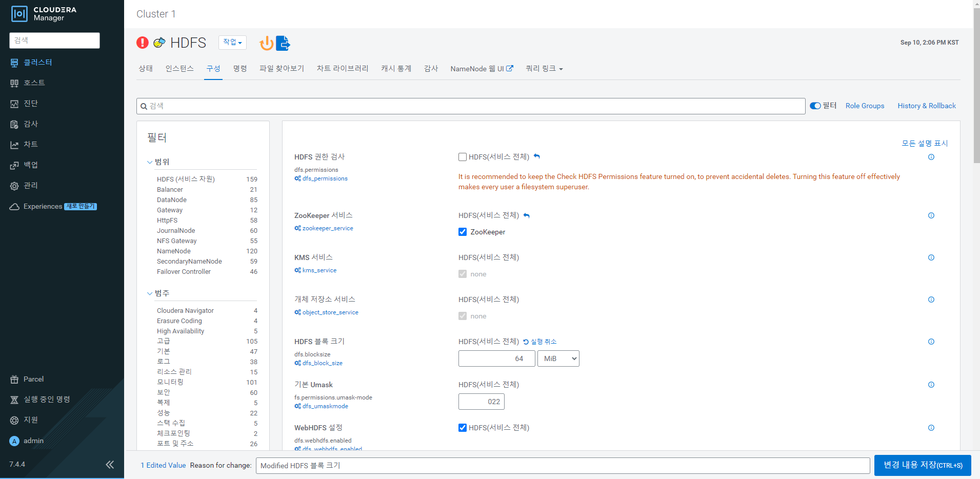Open the 쿼리 링크 dropdown
The image size is (980, 479).
pos(544,69)
